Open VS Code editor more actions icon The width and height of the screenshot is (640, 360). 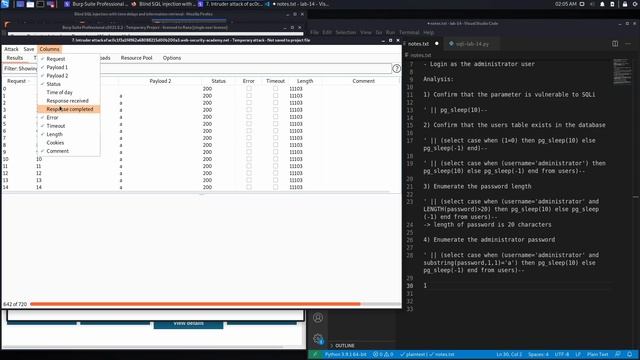point(628,43)
